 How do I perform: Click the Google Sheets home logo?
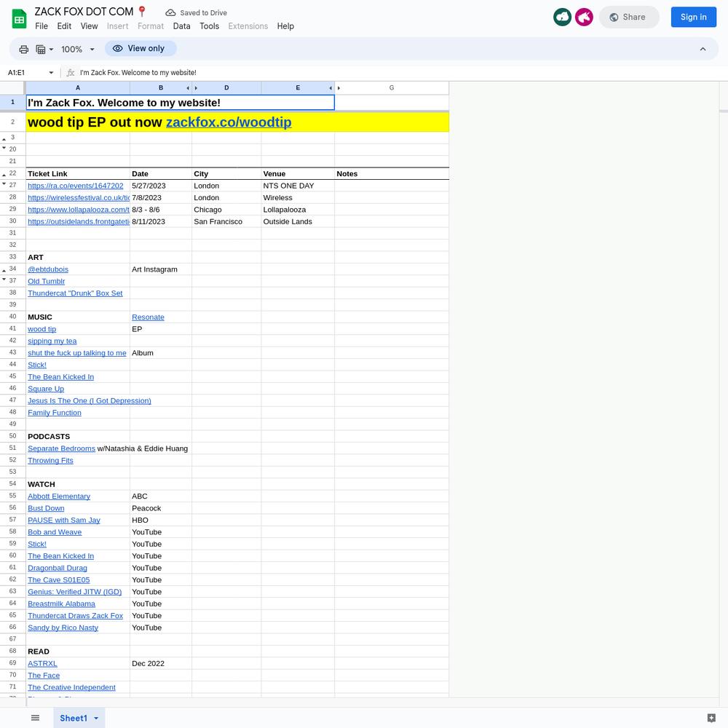(x=19, y=19)
